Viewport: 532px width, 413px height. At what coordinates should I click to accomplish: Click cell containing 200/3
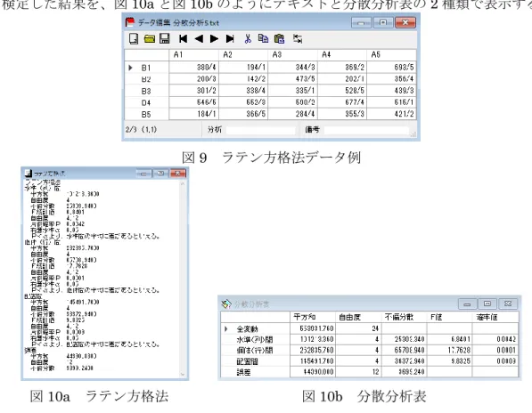[193, 79]
